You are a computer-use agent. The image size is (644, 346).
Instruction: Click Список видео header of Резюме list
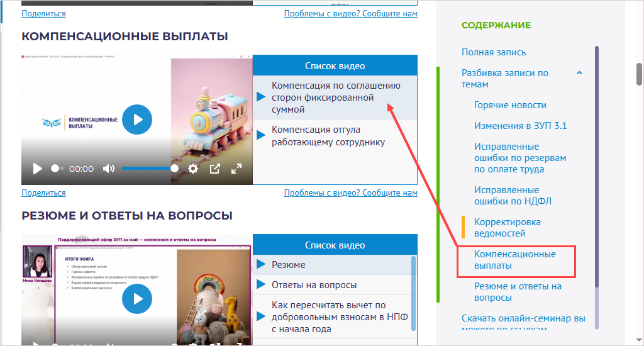[x=335, y=245]
